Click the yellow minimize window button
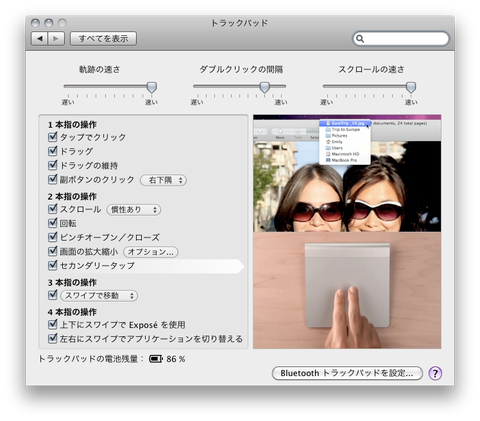Screen dimensions: 480x421 49,23
